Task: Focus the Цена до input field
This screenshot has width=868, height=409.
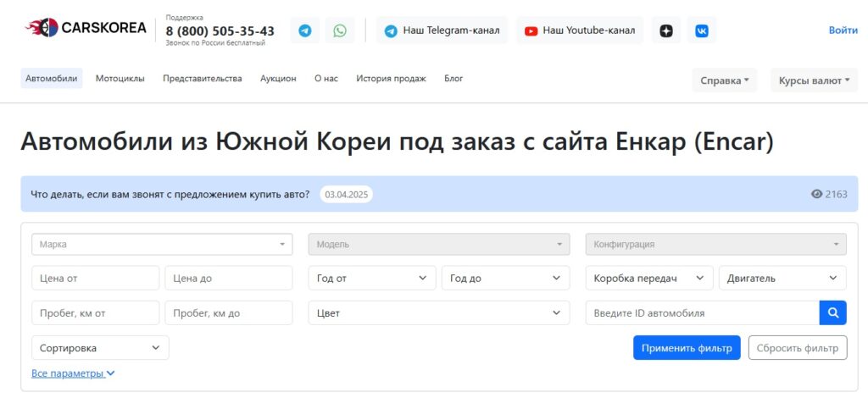Action: [x=229, y=278]
